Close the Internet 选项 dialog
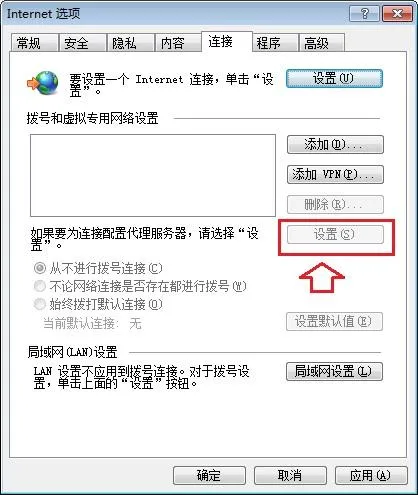Viewport: 418px width, 495px height. pyautogui.click(x=397, y=14)
